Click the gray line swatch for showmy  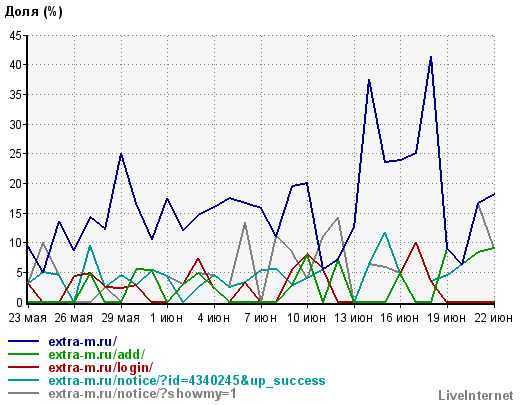[x=24, y=393]
